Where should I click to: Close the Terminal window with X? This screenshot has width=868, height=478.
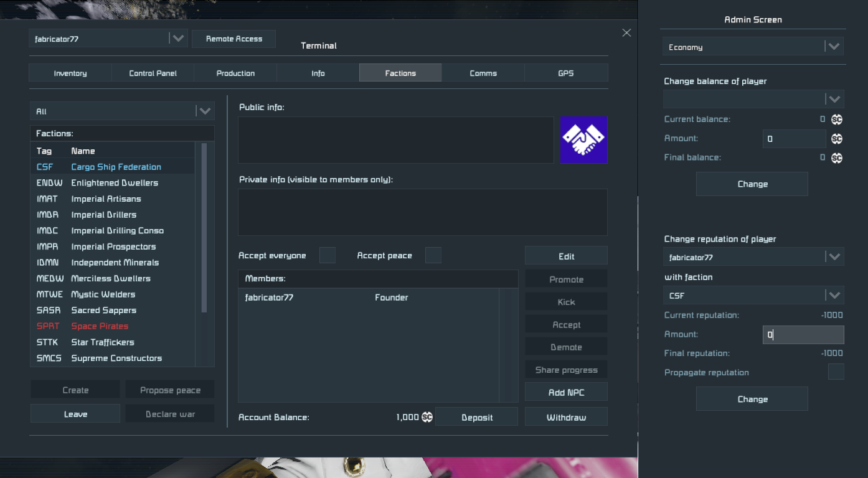[626, 33]
